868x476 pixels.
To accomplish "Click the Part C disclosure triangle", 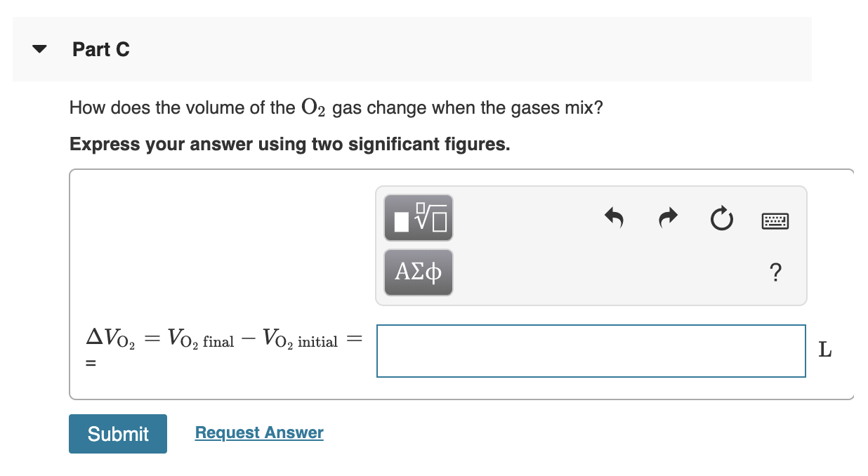I will click(39, 48).
